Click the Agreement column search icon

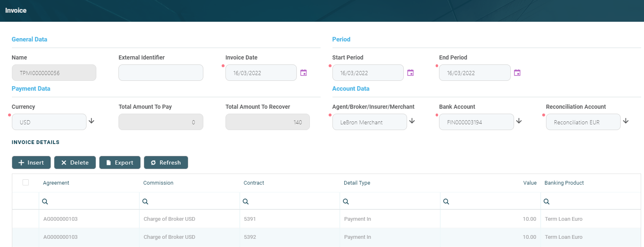pos(45,201)
